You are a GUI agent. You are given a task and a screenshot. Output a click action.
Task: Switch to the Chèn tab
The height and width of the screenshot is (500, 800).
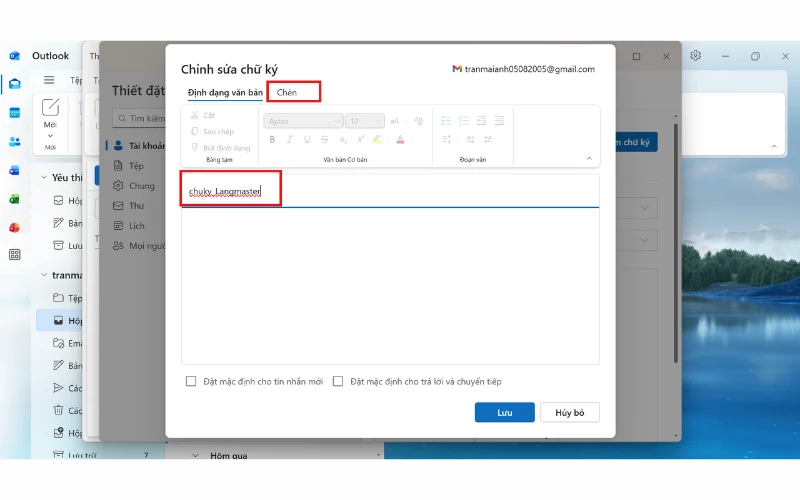point(287,93)
